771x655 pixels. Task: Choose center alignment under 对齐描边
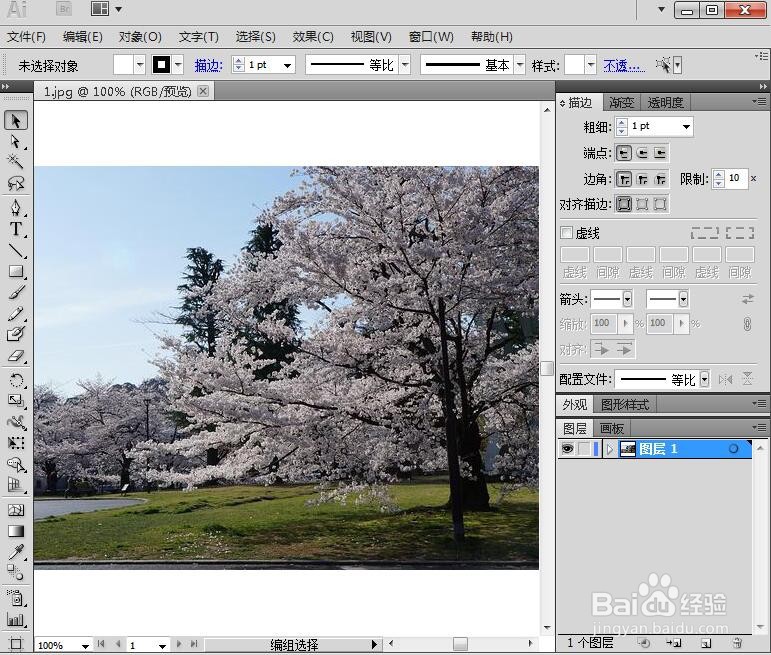click(624, 204)
